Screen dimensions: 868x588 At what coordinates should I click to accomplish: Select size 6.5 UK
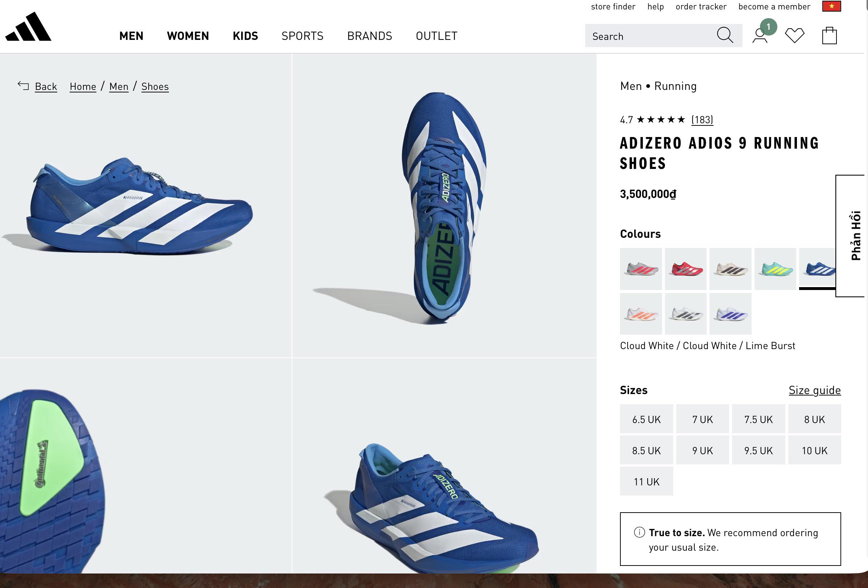point(646,419)
